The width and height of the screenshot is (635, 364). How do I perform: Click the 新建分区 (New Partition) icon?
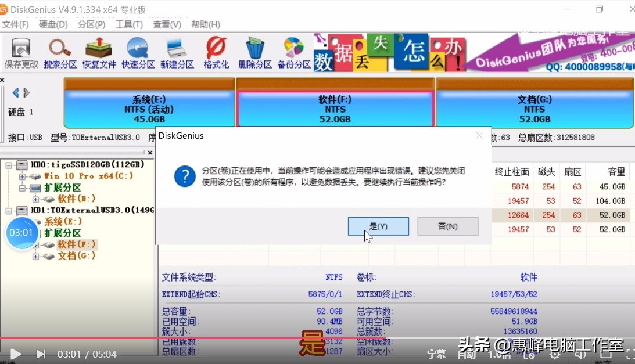click(177, 52)
